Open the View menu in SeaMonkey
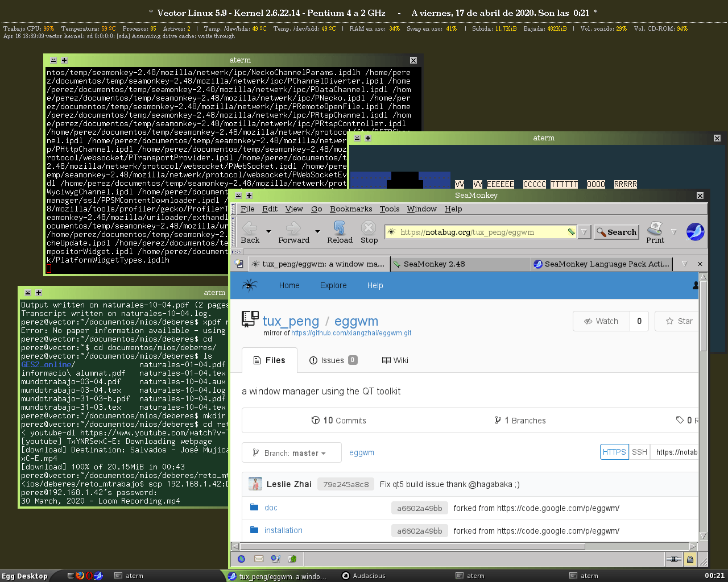Screen dimensions: 728x582 294,209
